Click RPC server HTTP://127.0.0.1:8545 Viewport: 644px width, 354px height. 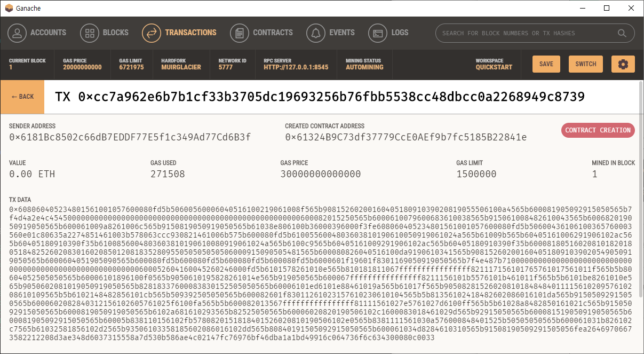296,67
